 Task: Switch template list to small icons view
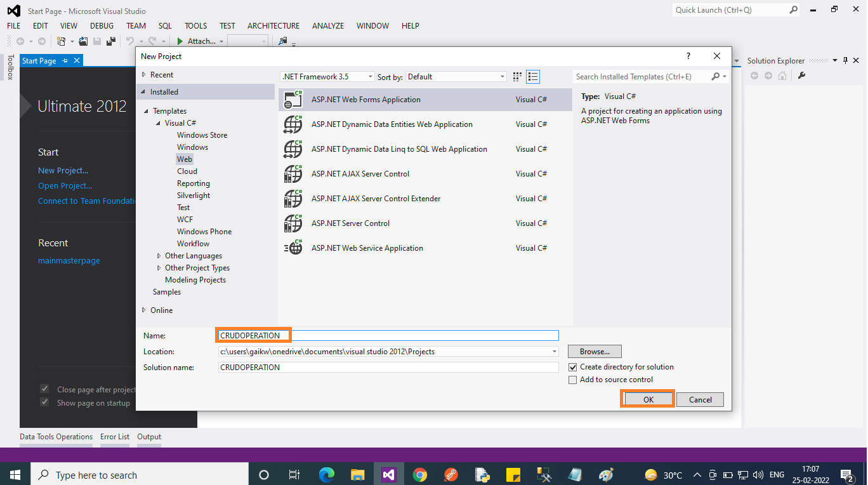(517, 77)
